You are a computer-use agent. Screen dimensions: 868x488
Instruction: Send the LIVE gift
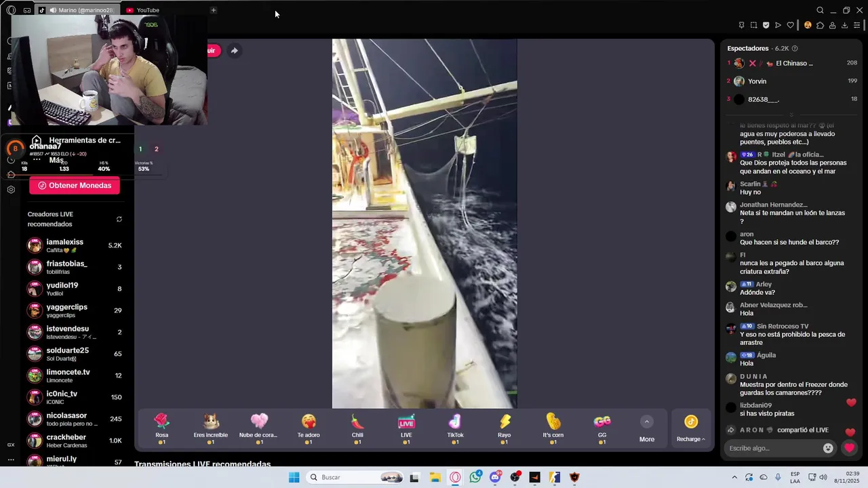[x=406, y=428]
